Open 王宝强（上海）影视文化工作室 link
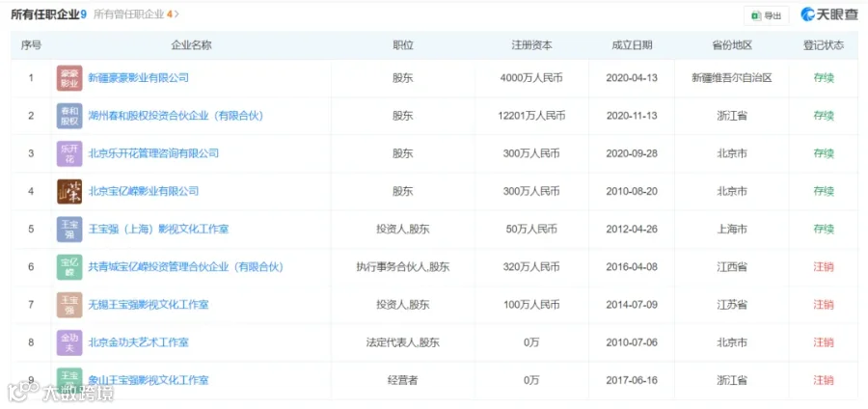 pyautogui.click(x=158, y=230)
